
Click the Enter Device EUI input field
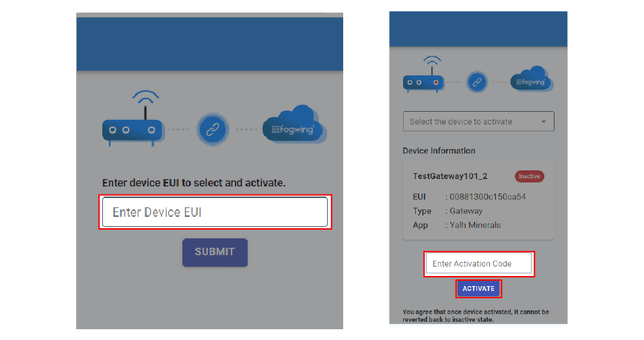(215, 212)
